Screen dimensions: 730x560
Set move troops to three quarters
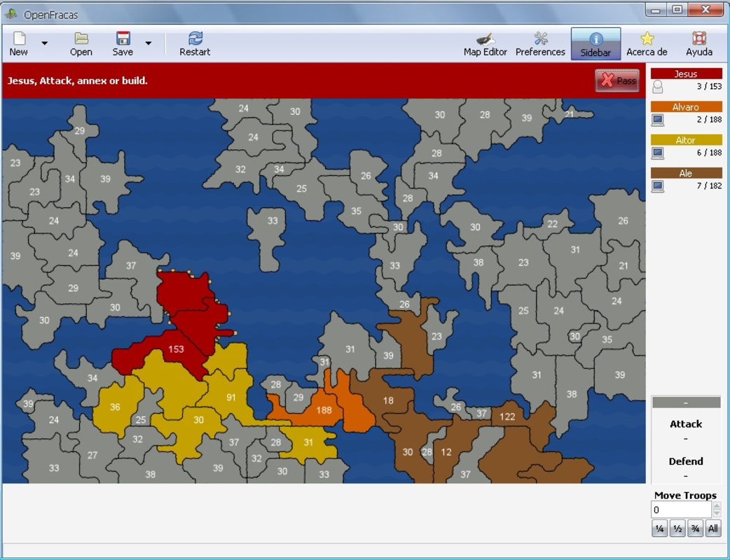(695, 528)
